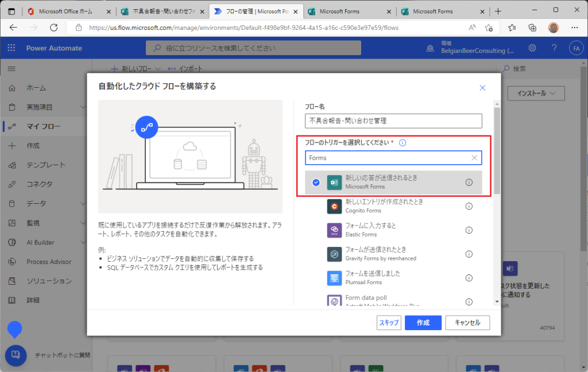Screen dimensions: 588x372
Task: Open the インストール dropdown
Action: point(536,94)
